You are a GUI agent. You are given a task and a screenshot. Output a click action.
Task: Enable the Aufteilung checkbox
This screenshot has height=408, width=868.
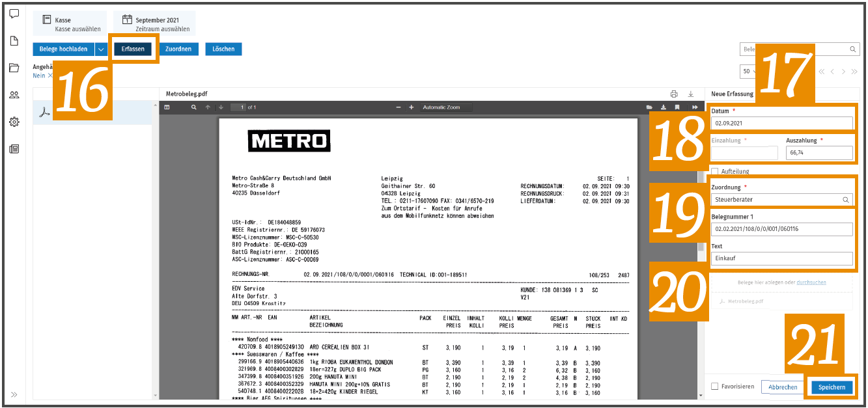(x=714, y=172)
